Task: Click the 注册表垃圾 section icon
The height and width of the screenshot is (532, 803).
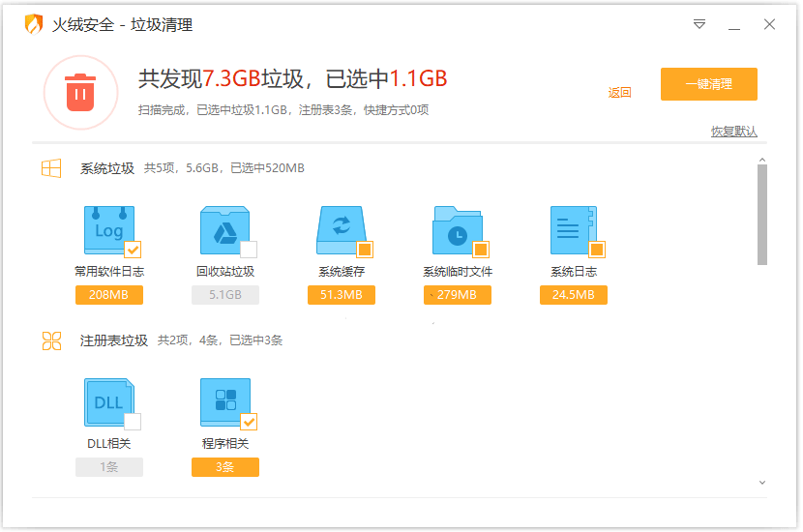Action: (51, 340)
